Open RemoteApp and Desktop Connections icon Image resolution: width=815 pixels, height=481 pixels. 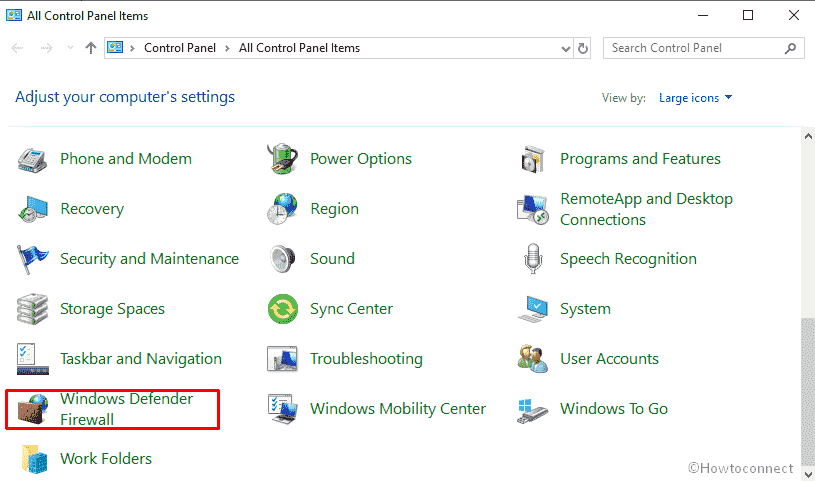tap(532, 209)
